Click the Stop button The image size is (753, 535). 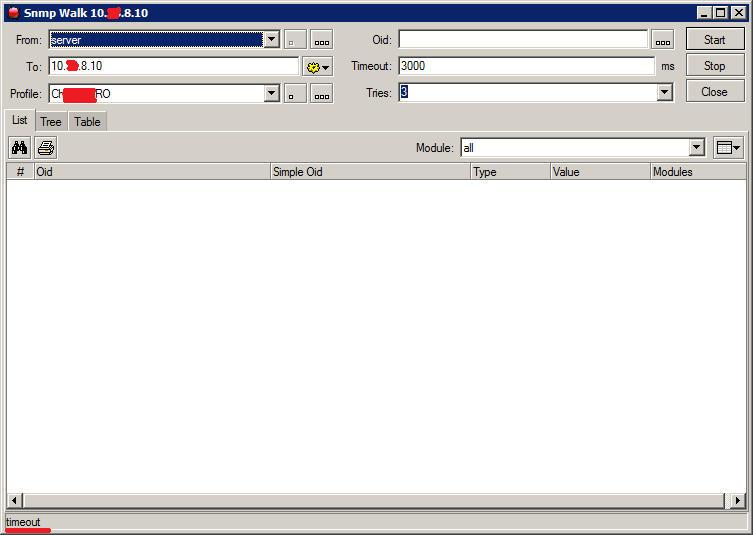(x=715, y=66)
